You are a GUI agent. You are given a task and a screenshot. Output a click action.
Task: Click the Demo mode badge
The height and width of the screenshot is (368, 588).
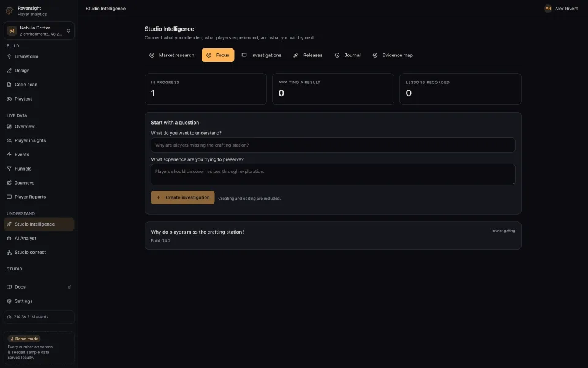click(24, 339)
